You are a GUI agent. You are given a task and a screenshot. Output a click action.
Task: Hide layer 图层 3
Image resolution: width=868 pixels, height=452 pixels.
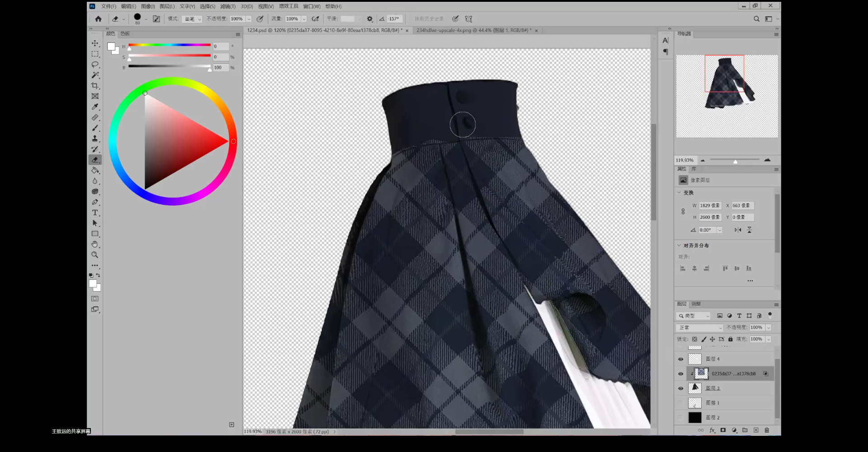coord(680,388)
